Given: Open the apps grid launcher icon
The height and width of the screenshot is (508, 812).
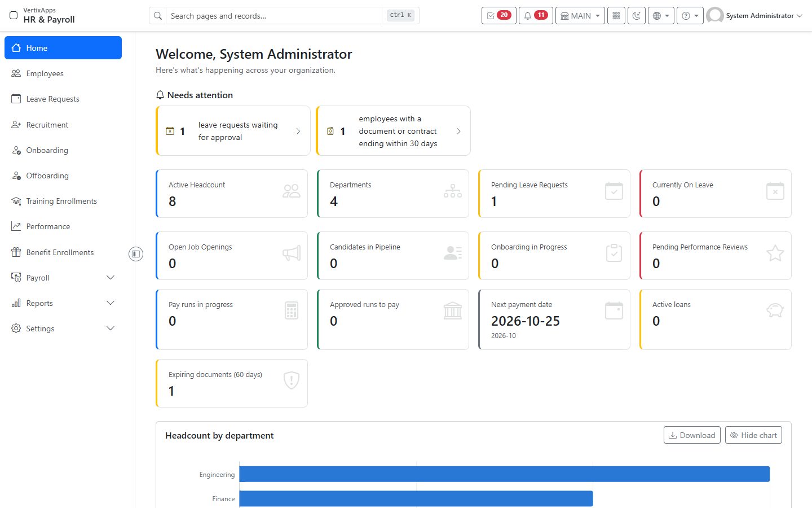Looking at the screenshot, I should point(616,16).
